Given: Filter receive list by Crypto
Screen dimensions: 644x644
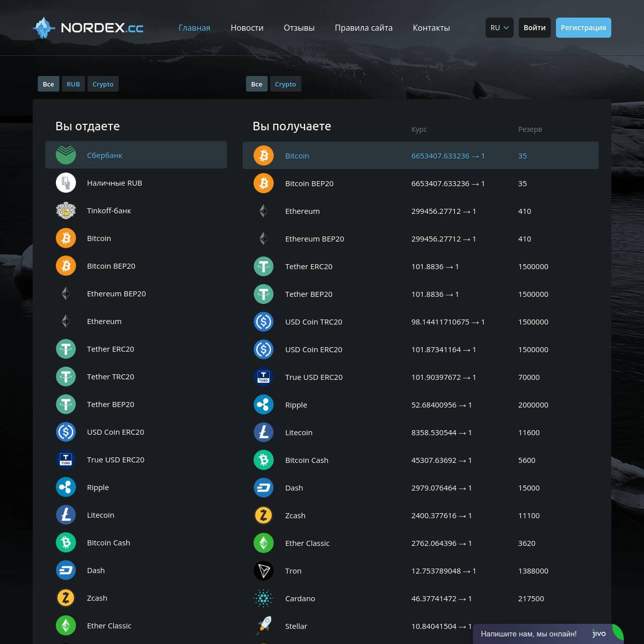Looking at the screenshot, I should click(x=285, y=84).
